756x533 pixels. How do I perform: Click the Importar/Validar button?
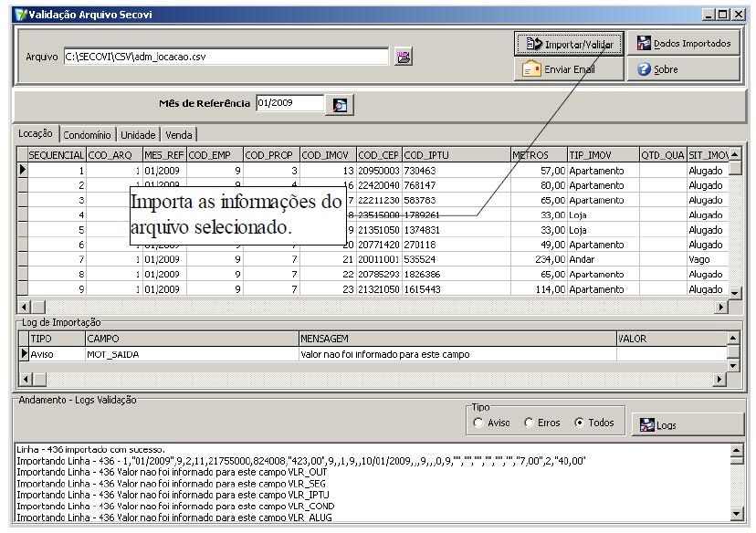(x=569, y=43)
